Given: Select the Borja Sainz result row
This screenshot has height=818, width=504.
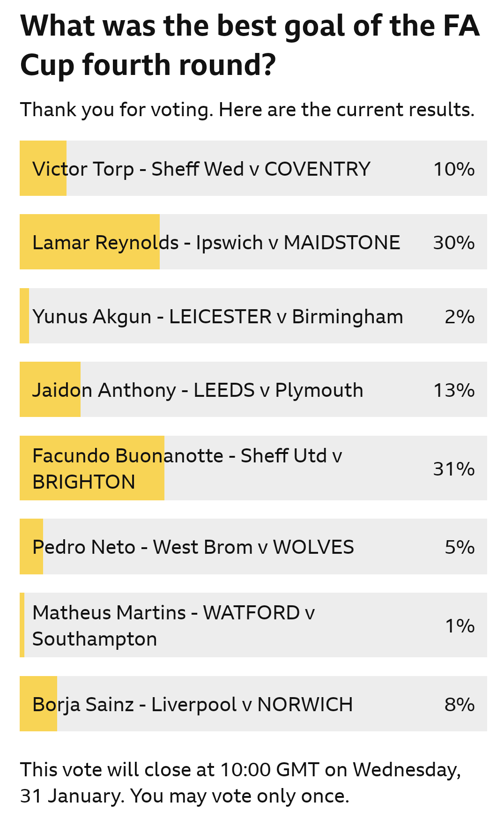Looking at the screenshot, I should [x=253, y=704].
